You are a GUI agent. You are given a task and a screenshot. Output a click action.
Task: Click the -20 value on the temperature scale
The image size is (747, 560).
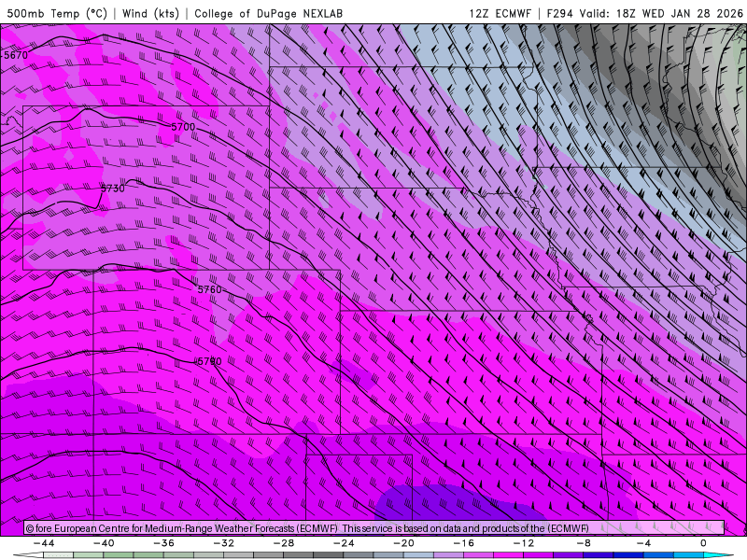pos(404,543)
